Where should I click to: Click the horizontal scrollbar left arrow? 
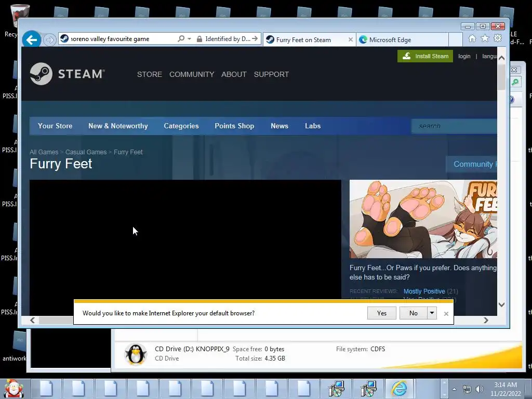click(x=33, y=320)
